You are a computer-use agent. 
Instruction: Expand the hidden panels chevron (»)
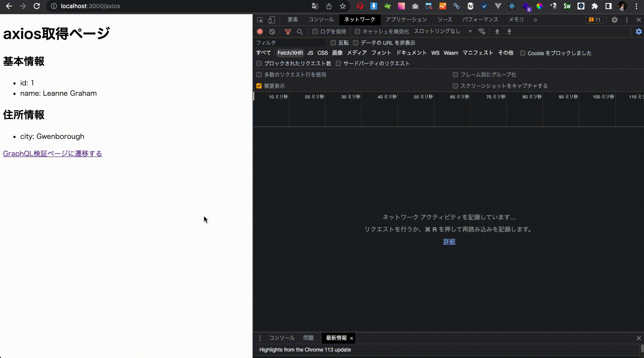(x=535, y=19)
